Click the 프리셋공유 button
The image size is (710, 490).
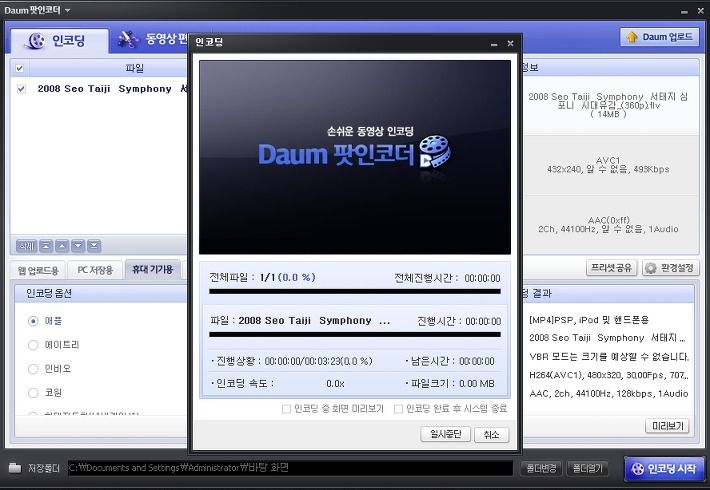point(611,268)
